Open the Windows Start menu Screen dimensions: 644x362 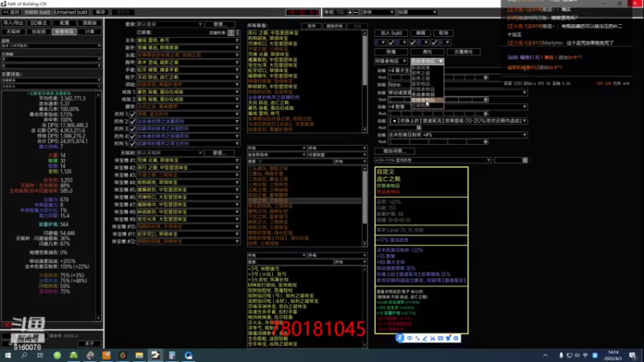tap(8, 355)
